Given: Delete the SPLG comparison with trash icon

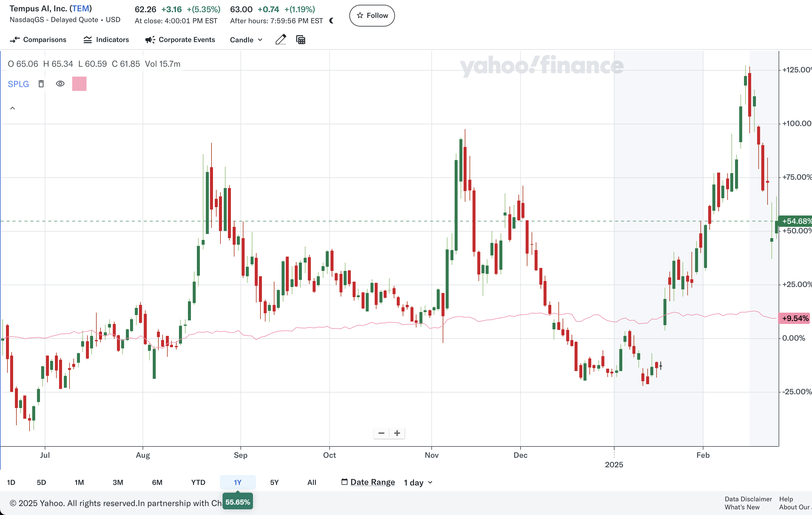Looking at the screenshot, I should pos(41,84).
